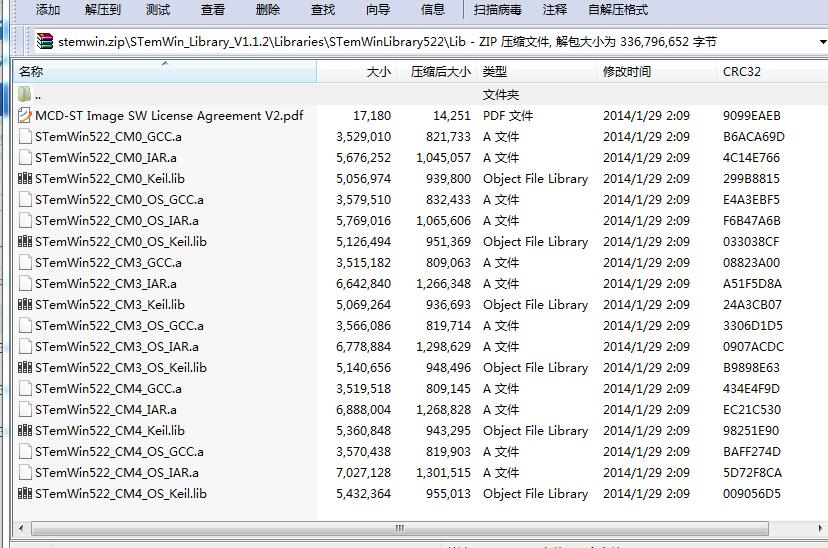Click CRC32 value A51F5D8A
This screenshot has height=548, width=828.
[x=752, y=284]
